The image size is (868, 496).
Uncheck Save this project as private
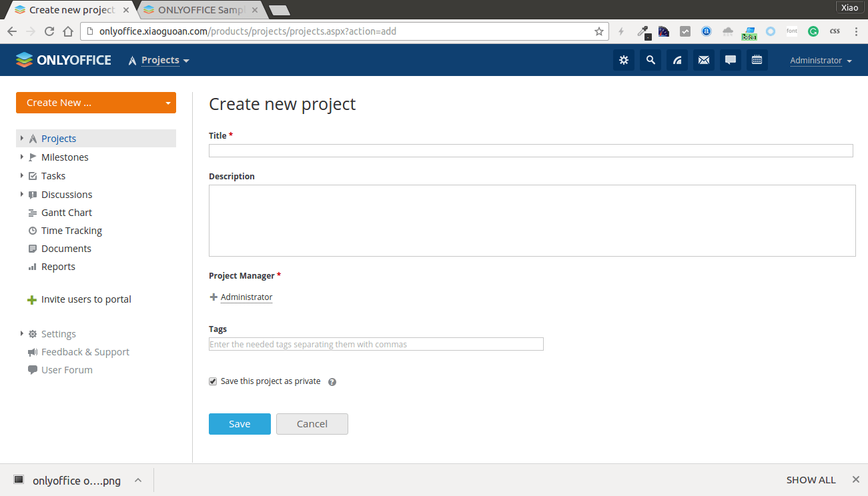point(213,381)
